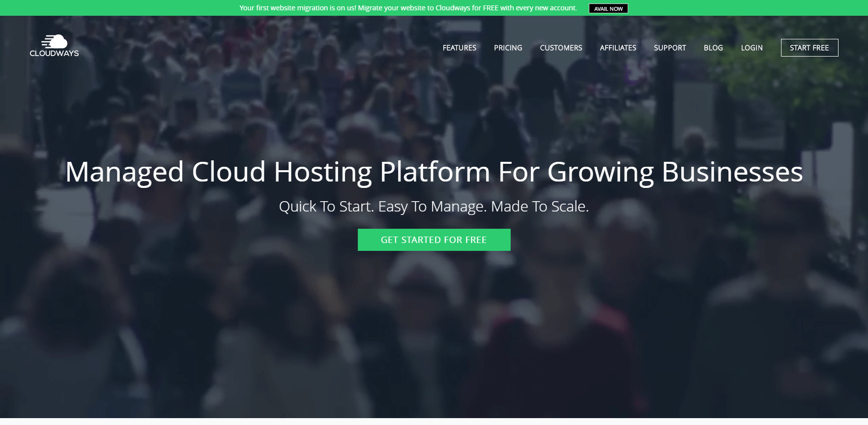Click the Avail Now banner button
The height and width of the screenshot is (425, 868).
608,8
